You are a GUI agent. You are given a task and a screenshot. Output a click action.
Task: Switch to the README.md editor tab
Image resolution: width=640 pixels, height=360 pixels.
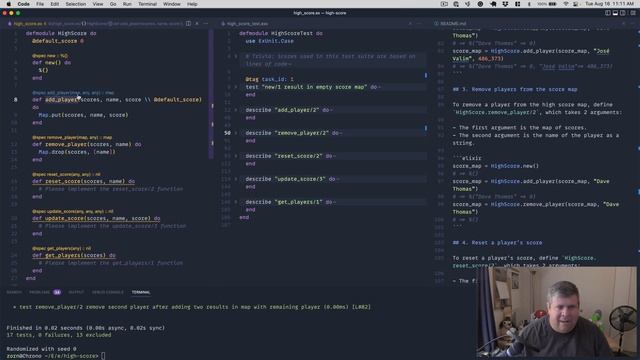click(x=451, y=24)
